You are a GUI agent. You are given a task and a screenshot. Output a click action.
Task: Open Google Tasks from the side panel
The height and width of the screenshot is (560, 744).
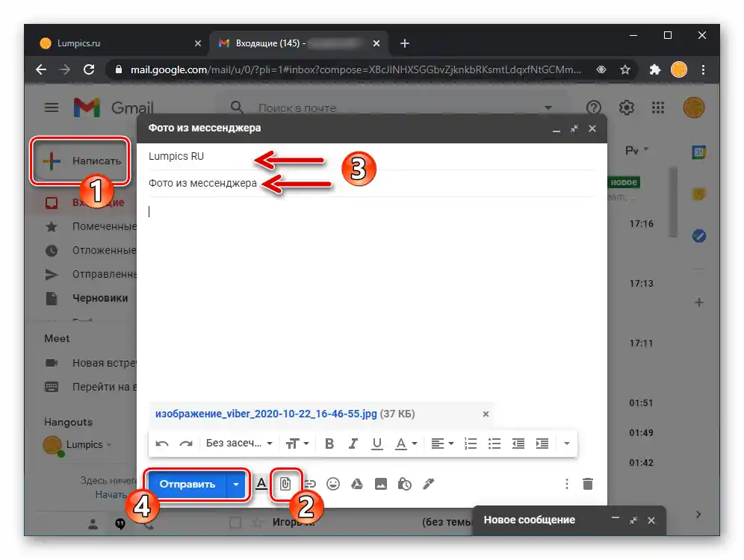point(698,236)
